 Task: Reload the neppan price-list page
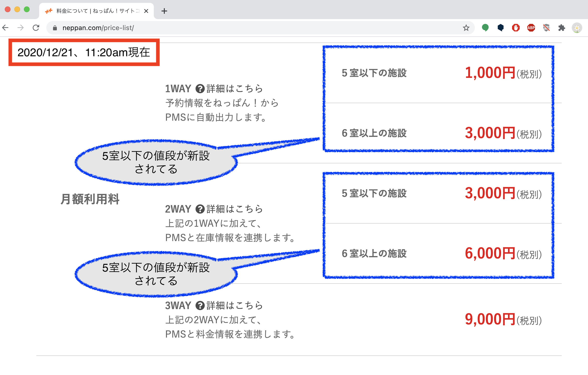click(x=36, y=28)
